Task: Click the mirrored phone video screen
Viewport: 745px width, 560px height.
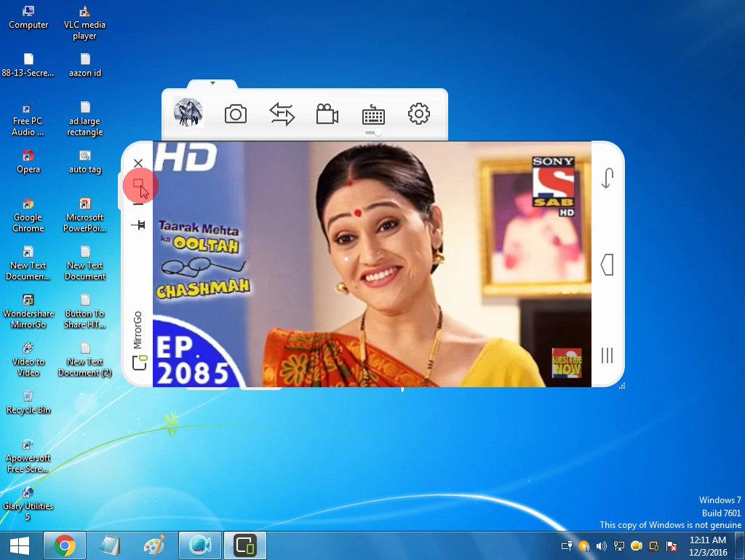Action: tap(372, 264)
